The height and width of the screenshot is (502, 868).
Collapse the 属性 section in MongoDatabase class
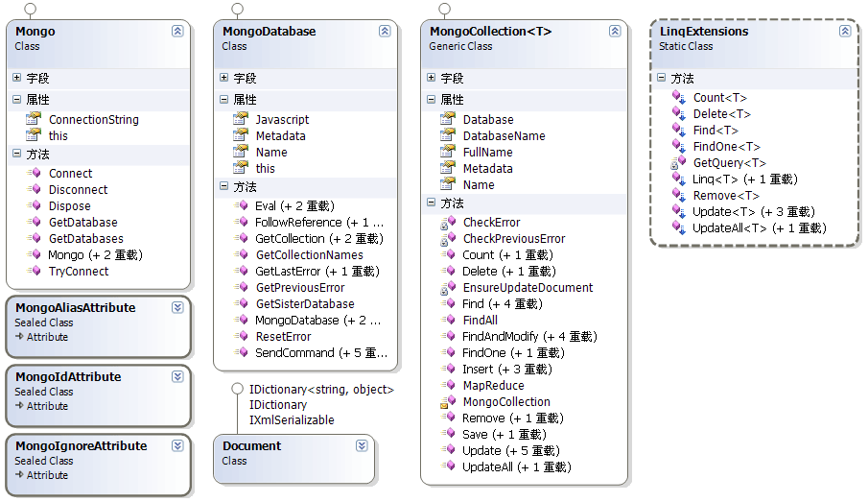coord(223,99)
